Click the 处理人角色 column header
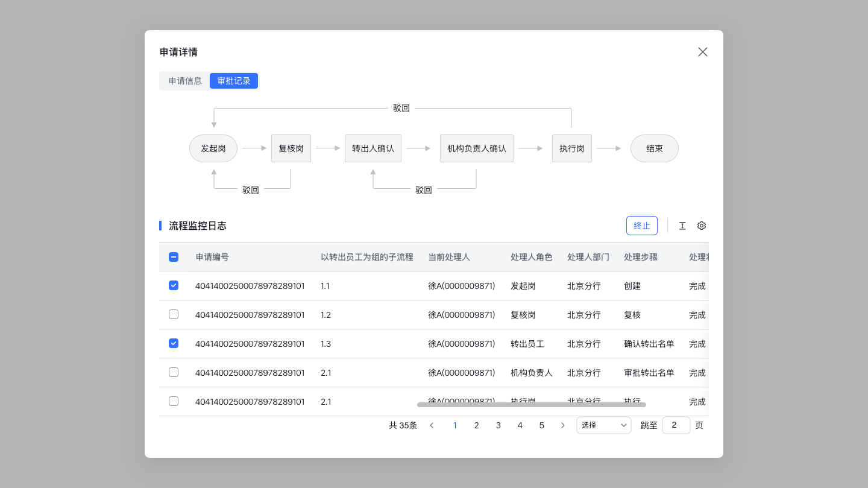This screenshot has height=488, width=868. click(532, 257)
